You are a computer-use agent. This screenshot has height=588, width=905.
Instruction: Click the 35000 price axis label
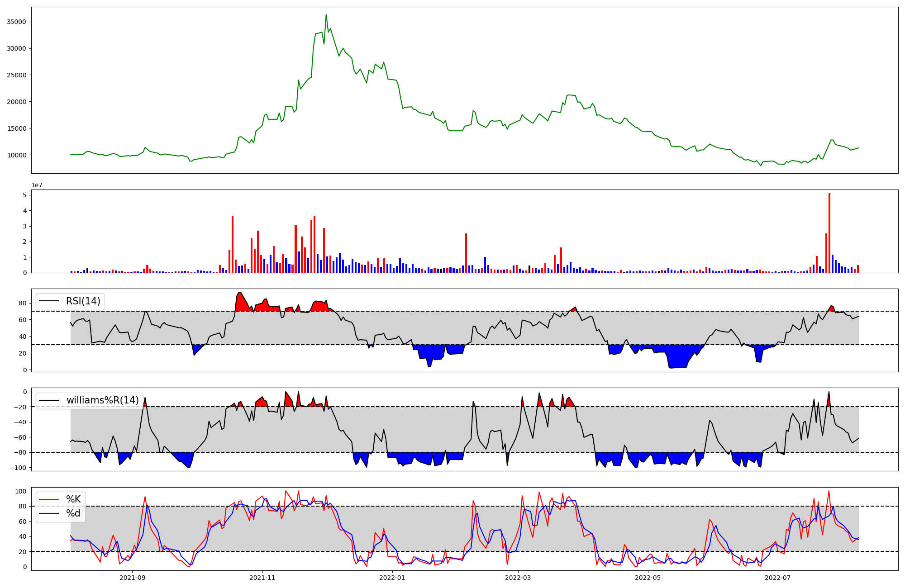(16, 22)
